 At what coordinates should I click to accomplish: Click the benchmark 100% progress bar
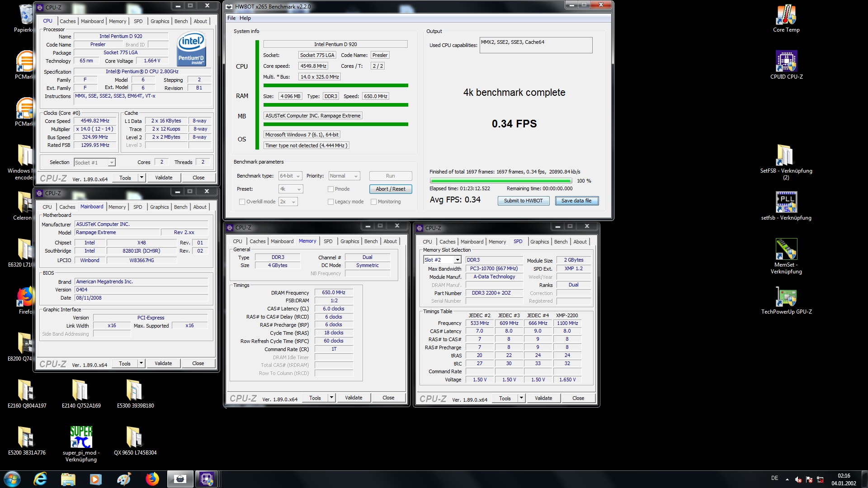coord(500,181)
